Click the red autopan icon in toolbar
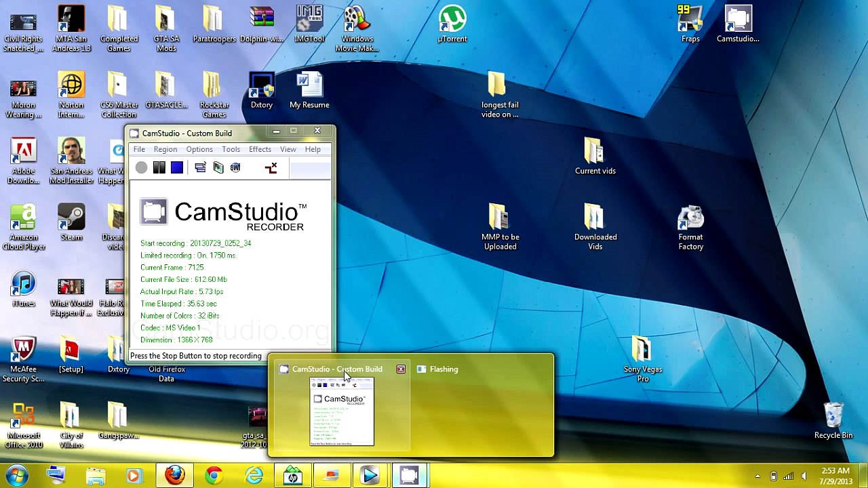 271,168
